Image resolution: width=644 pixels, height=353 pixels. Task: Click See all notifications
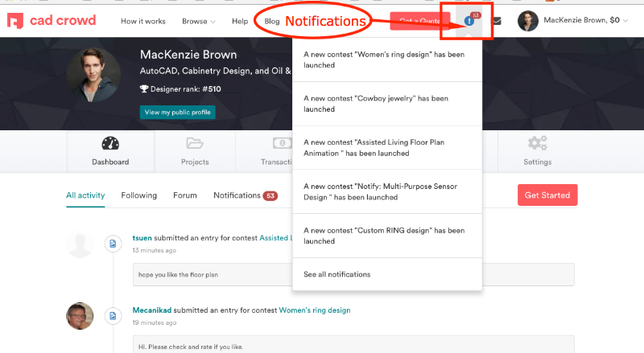pos(336,274)
